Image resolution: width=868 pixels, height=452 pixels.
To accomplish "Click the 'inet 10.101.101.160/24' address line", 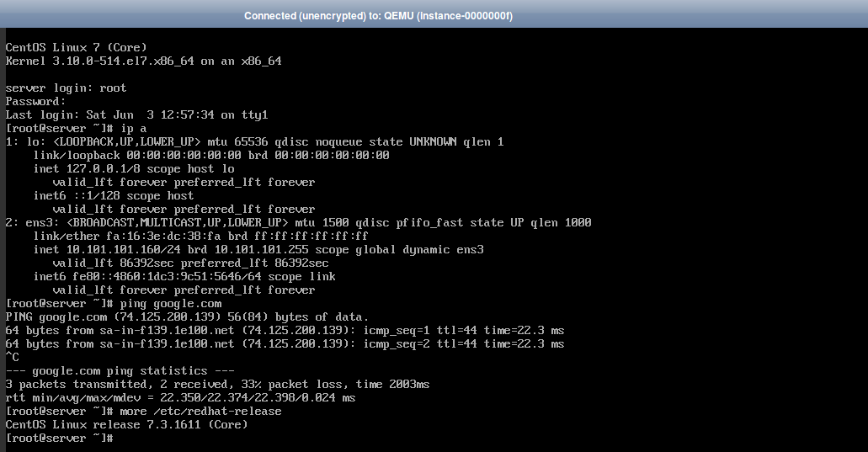I will (x=258, y=249).
